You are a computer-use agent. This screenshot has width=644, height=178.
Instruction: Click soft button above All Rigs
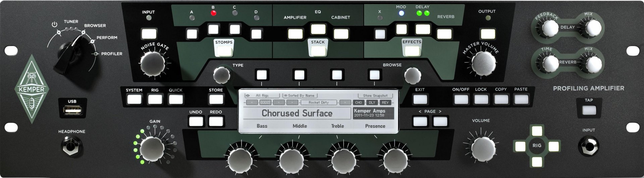[x=262, y=75]
